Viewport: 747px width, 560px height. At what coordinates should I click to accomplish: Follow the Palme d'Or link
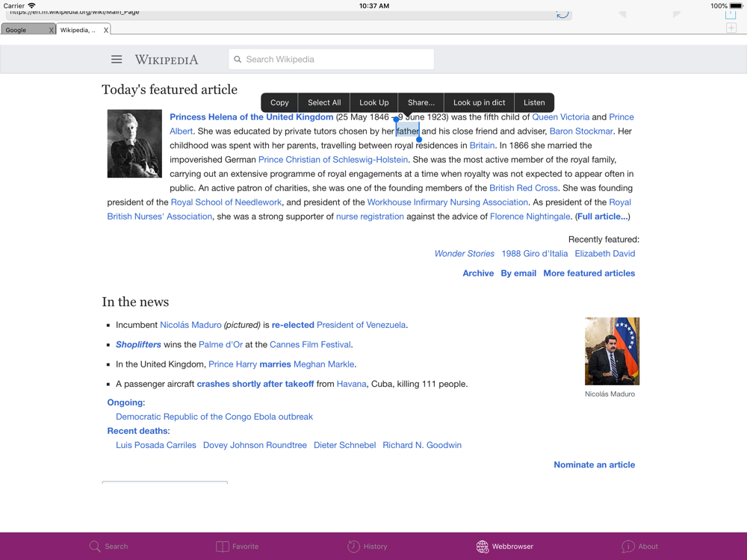pos(220,345)
